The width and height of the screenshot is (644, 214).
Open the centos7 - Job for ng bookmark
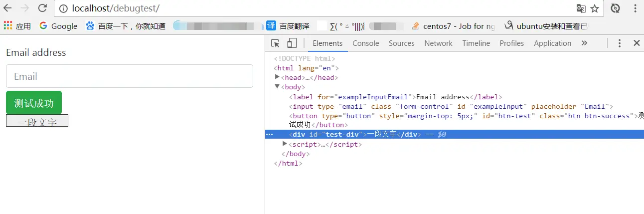pos(453,26)
